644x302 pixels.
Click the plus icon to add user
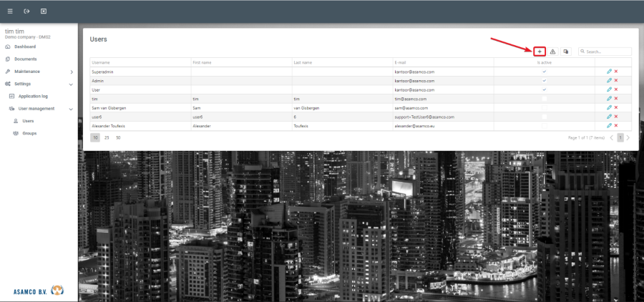(x=540, y=52)
